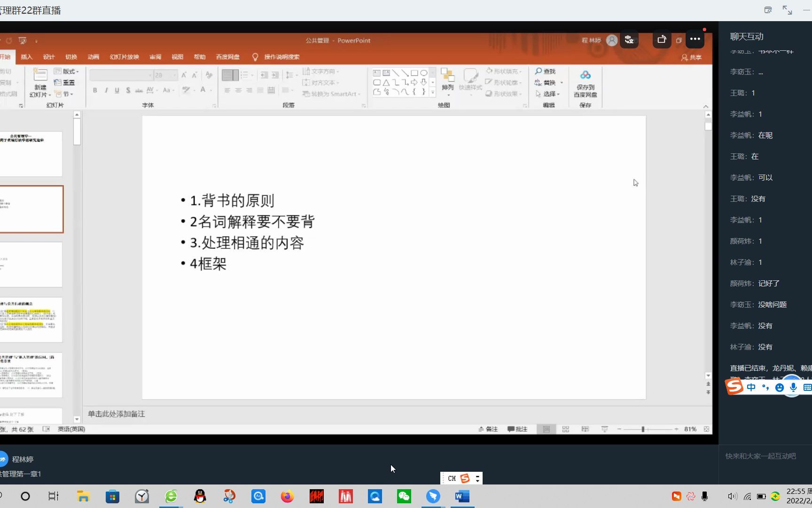Click the 查找 (Find) button
The width and height of the screenshot is (812, 508).
(x=545, y=71)
